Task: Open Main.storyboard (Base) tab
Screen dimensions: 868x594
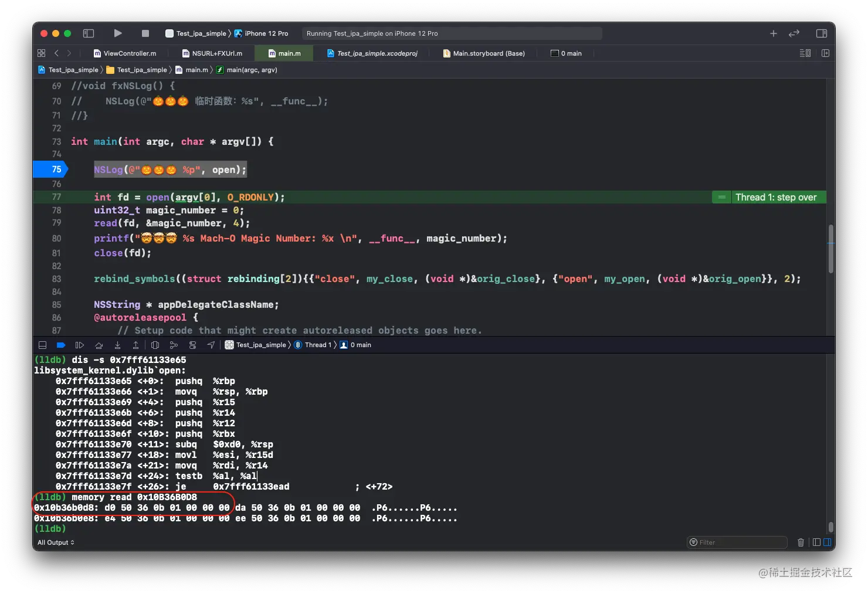Action: (x=484, y=53)
